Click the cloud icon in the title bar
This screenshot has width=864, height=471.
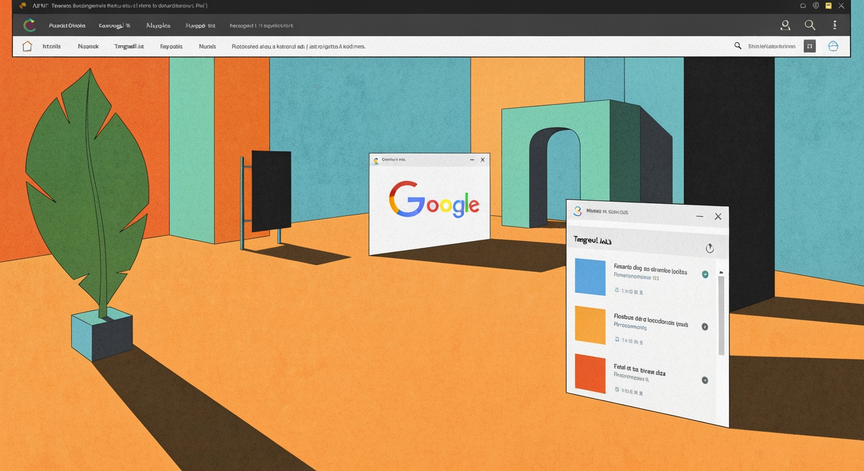(x=803, y=6)
